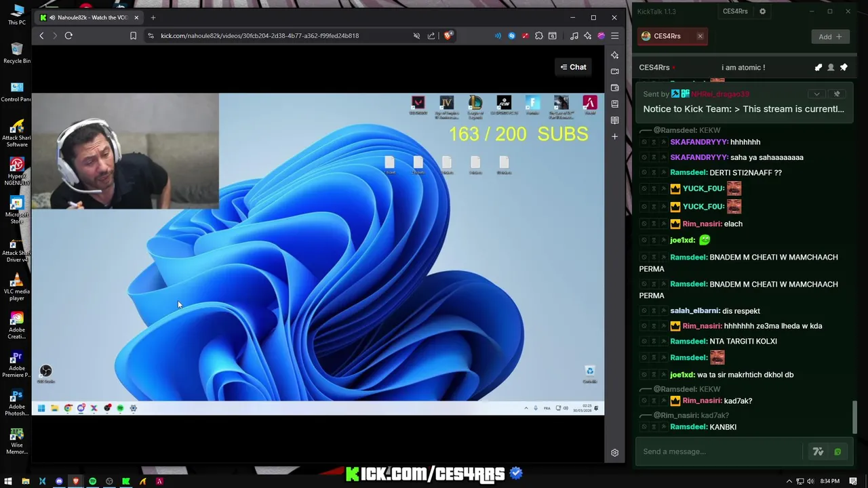Click Rim_nasiri username on 'elach' message
This screenshot has width=868, height=488.
pos(702,224)
